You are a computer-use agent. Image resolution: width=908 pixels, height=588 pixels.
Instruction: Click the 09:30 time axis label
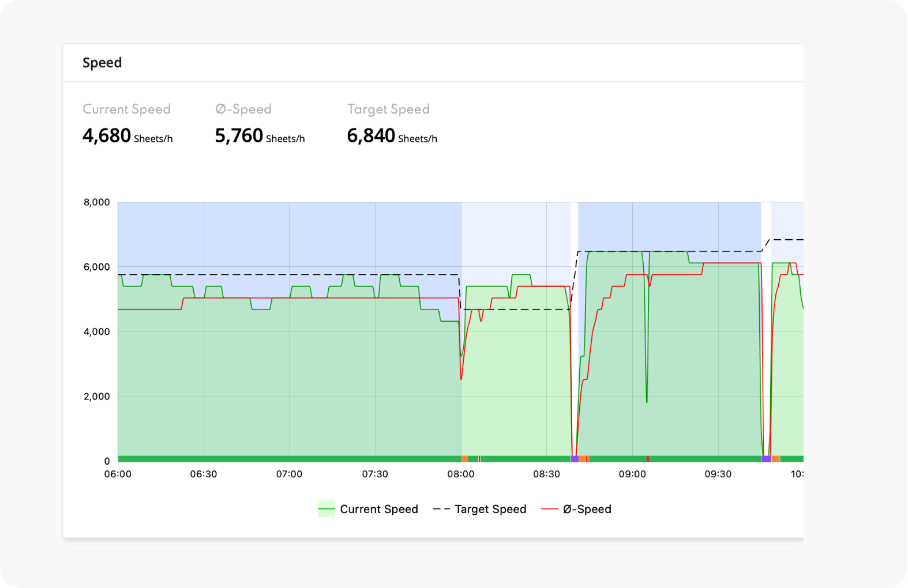point(718,474)
